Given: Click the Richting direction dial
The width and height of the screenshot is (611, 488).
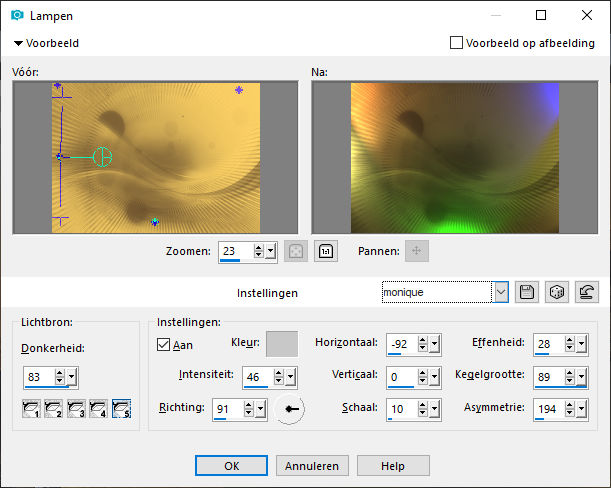Looking at the screenshot, I should pos(290,409).
